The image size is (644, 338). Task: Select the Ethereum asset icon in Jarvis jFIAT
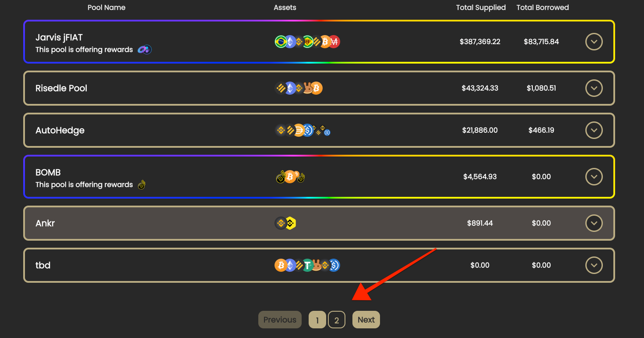click(290, 41)
